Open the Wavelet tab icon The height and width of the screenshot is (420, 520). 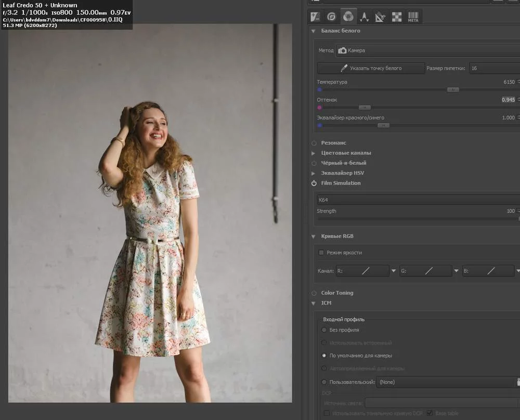coord(364,17)
